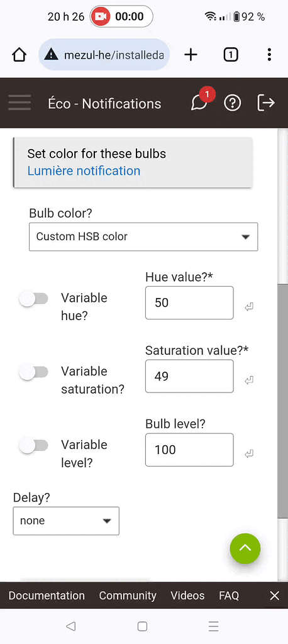The width and height of the screenshot is (288, 644).
Task: Open the Community footer item
Action: click(128, 596)
